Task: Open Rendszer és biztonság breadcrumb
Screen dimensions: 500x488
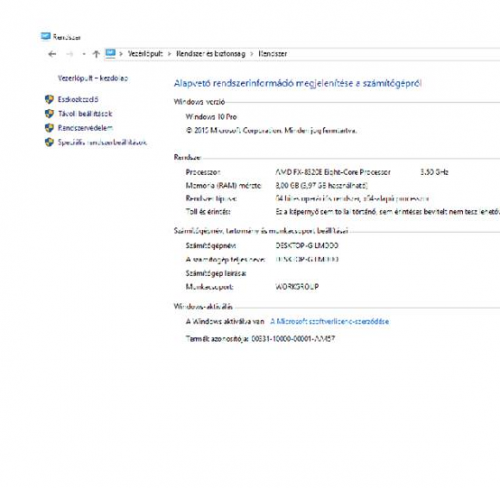Action: 211,54
